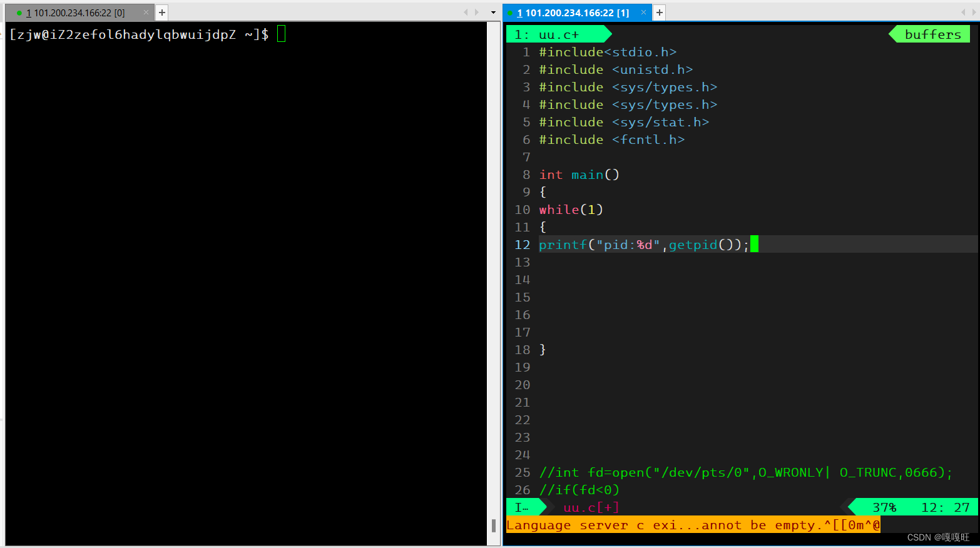Click line number 20 in the gutter
This screenshot has height=548, width=980.
click(523, 385)
